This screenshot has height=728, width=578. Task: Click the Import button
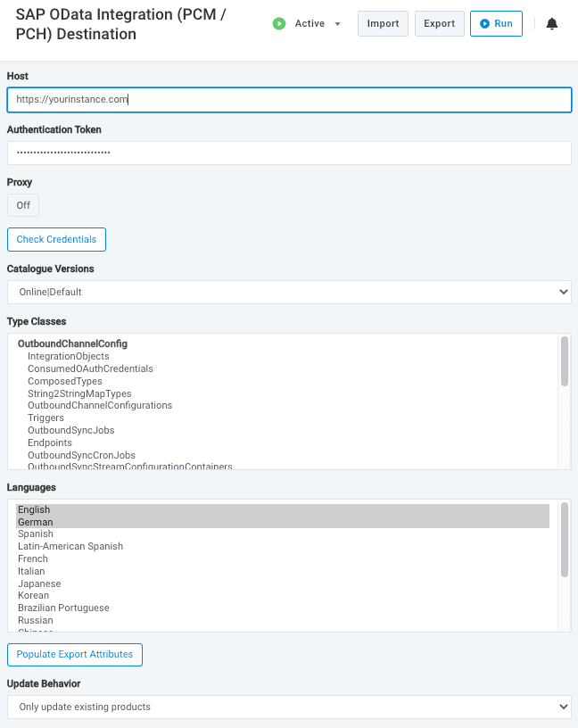pyautogui.click(x=383, y=24)
